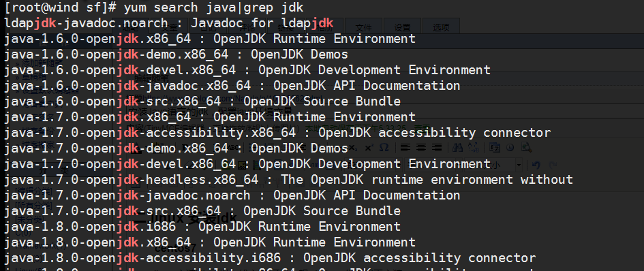Click the yum search java|grep jdk command
644x271 pixels.
213,7
